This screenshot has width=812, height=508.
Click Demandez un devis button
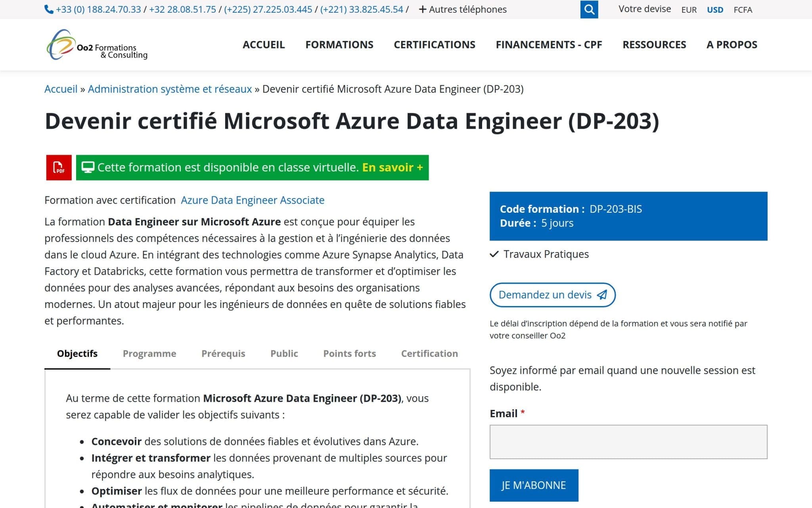(553, 295)
